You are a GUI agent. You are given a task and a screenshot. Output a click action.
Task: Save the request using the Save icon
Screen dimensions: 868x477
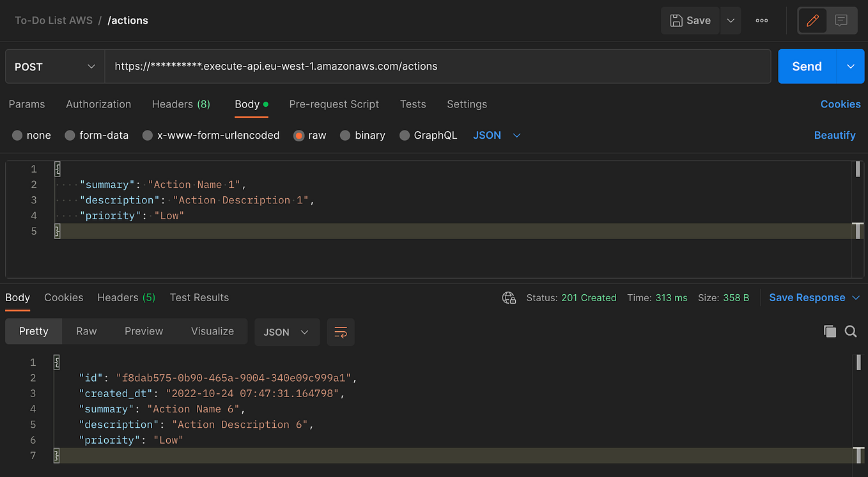click(690, 20)
